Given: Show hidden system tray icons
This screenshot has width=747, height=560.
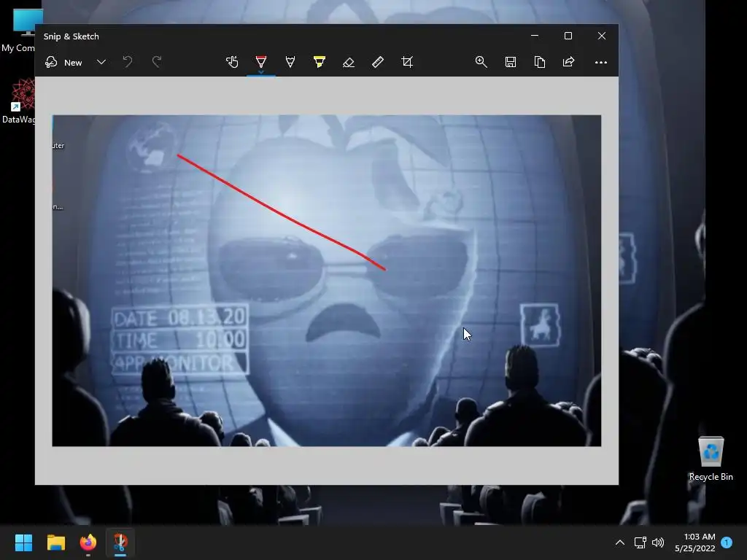Looking at the screenshot, I should point(620,542).
